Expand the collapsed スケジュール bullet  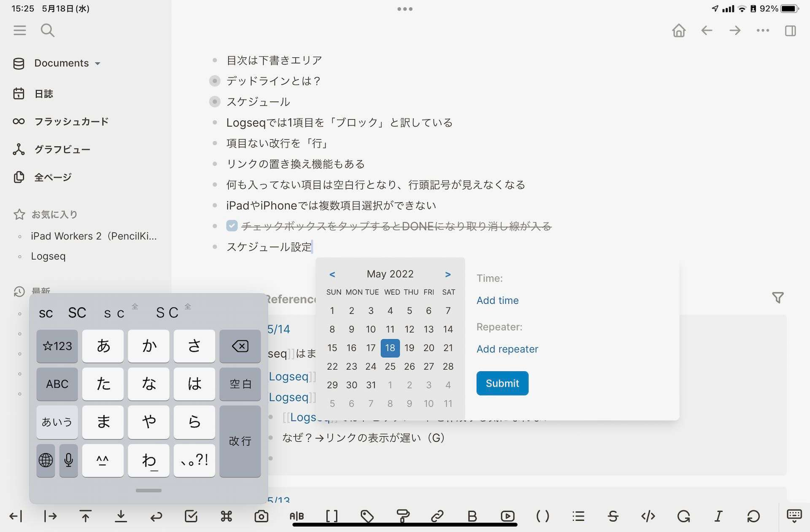[215, 102]
